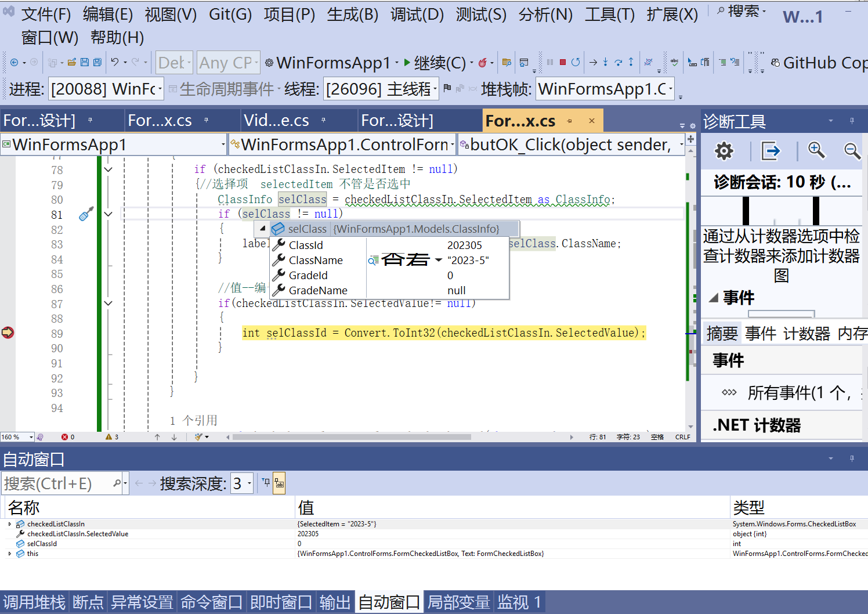Open the Debug configuration dropdown
This screenshot has height=614, width=868.
(x=174, y=63)
